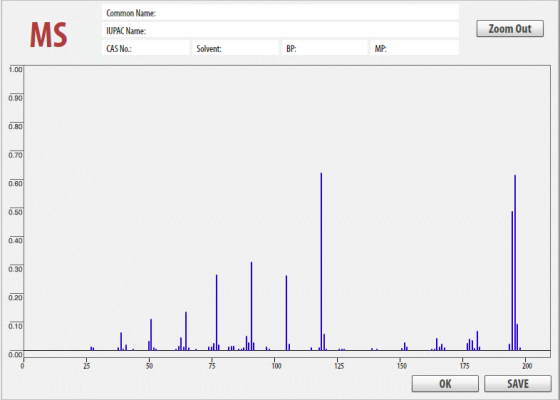Click the x-axis label 25
The image size is (560, 400).
click(x=86, y=366)
